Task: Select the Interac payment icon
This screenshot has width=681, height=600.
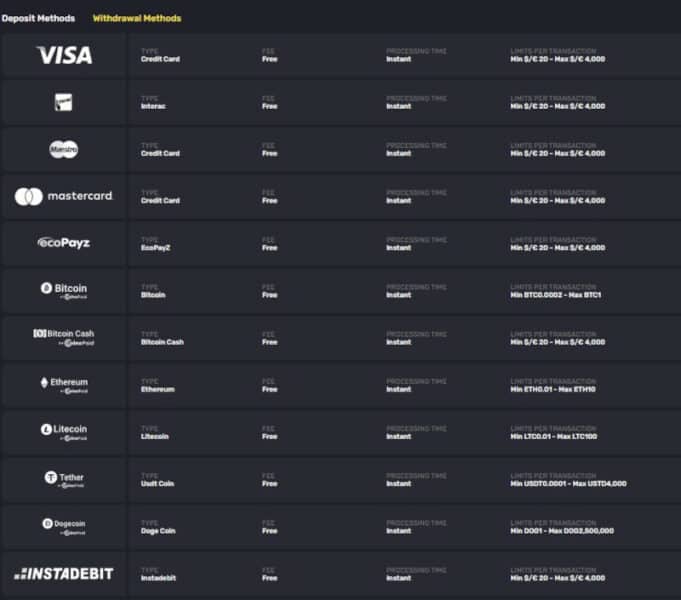Action: 63,102
